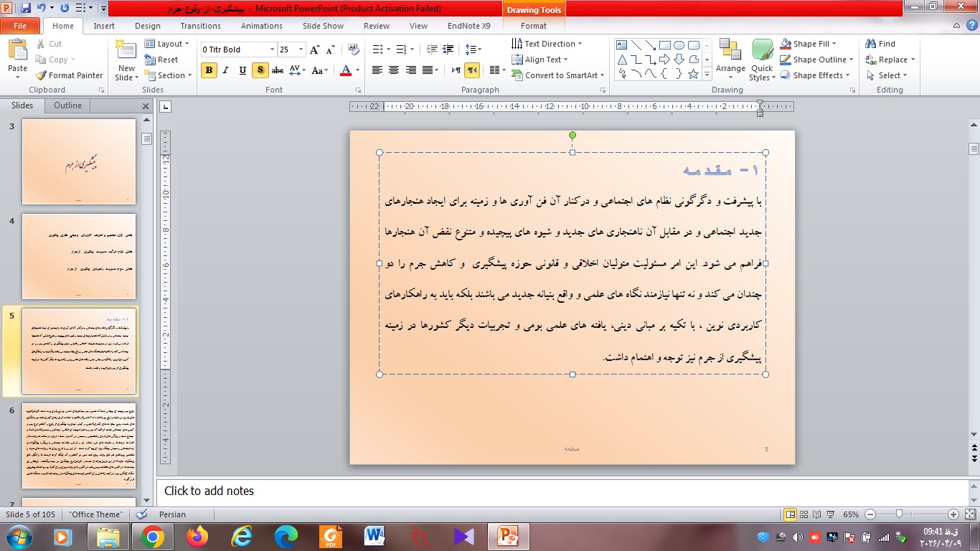Insert a New Slide
Screen dimensions: 980x551
tap(126, 60)
